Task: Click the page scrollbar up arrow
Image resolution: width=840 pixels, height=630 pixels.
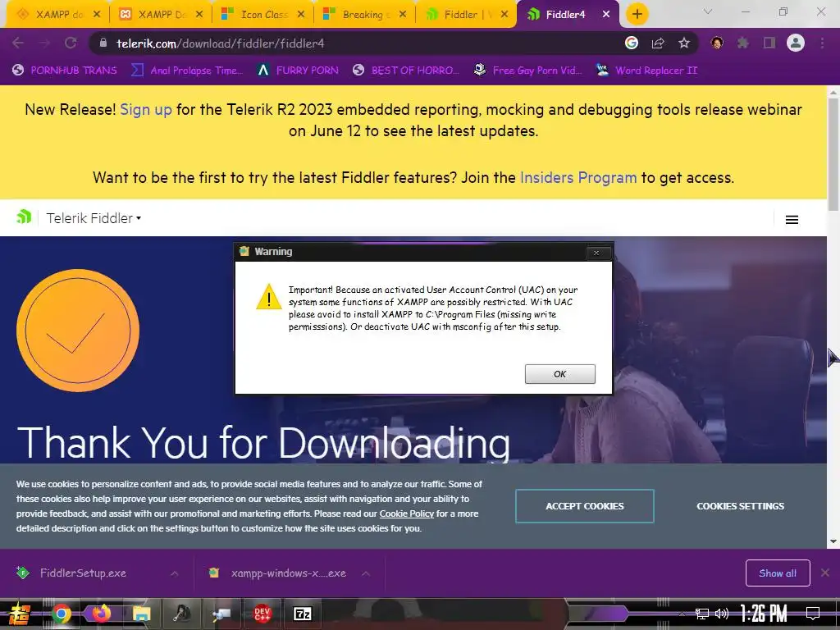Action: pos(833,92)
